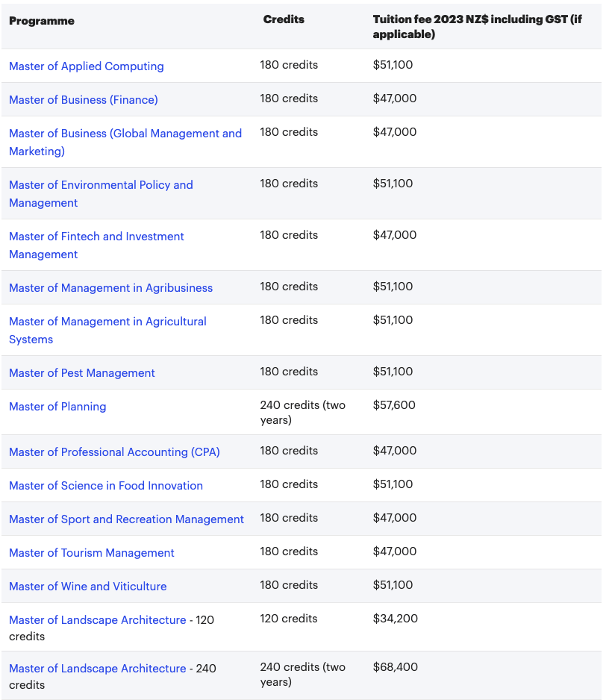Open Master of Fintech and Investment Management
This screenshot has width=612, height=700.
96,237
